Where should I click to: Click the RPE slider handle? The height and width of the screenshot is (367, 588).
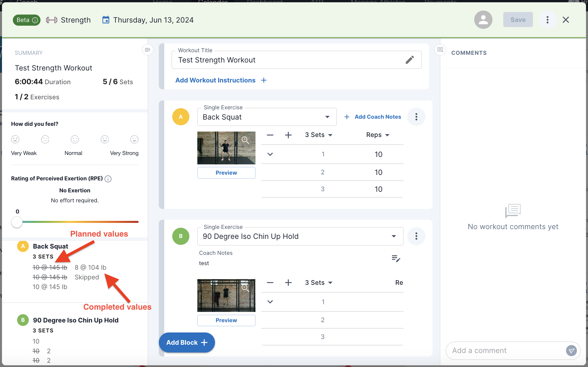coord(17,222)
